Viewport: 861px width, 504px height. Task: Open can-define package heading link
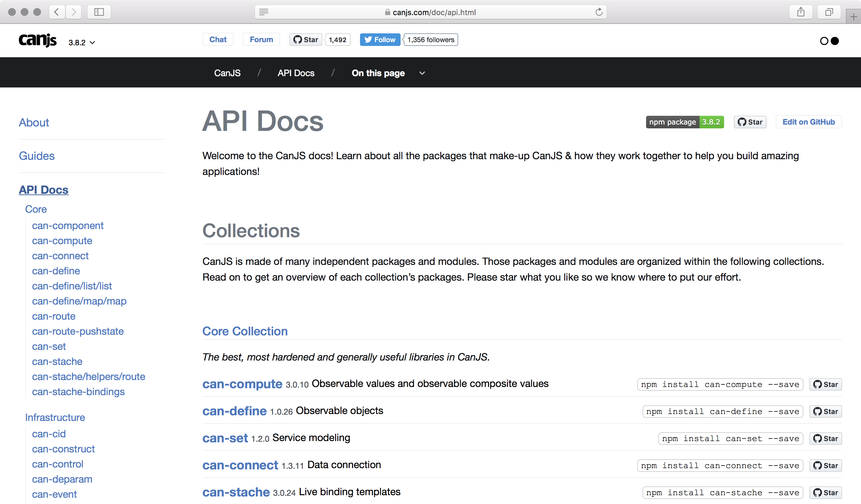coord(234,411)
